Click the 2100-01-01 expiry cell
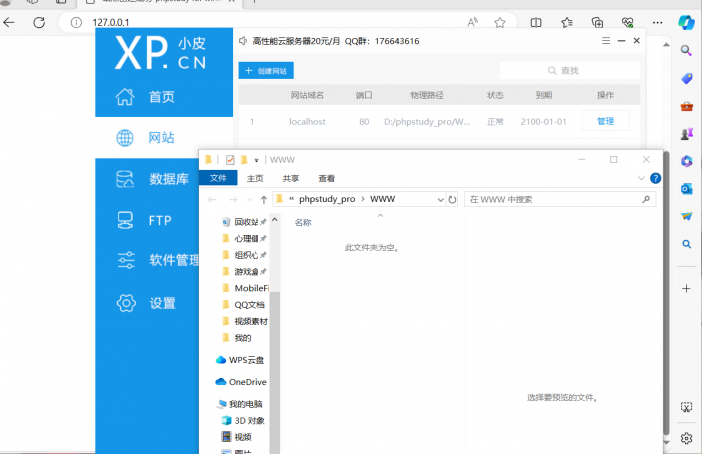The height and width of the screenshot is (454, 702). click(x=543, y=122)
